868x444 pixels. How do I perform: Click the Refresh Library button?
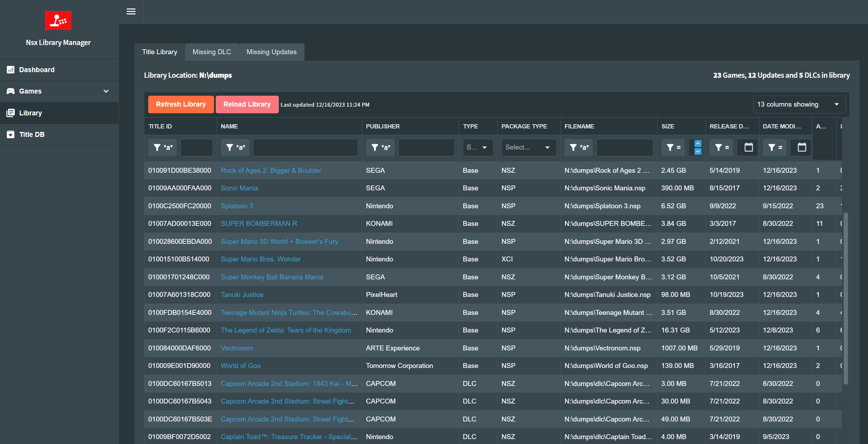click(181, 104)
